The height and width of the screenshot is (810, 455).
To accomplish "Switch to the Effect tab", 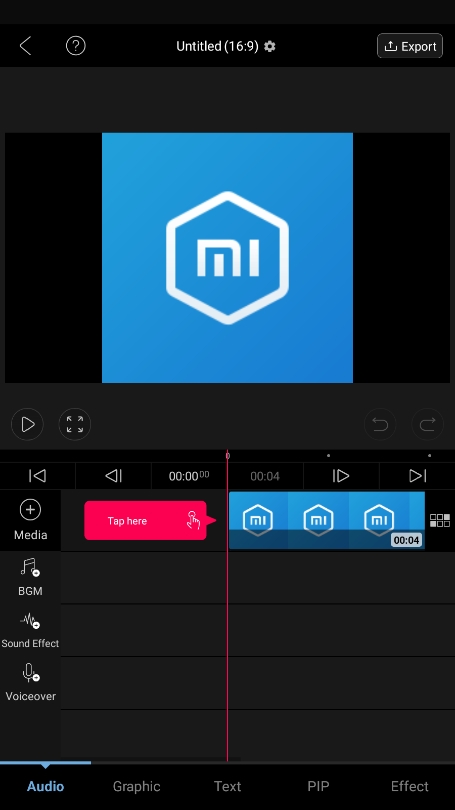I will click(x=410, y=786).
